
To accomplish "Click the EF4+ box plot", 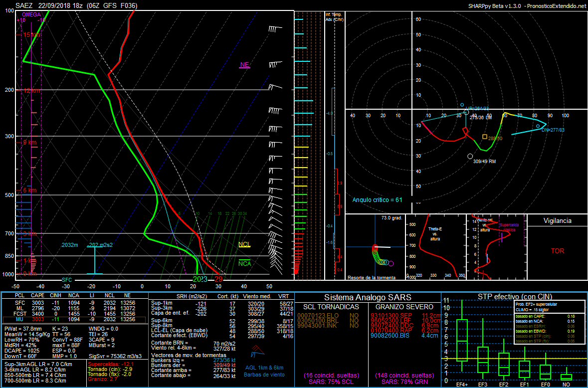I will pyautogui.click(x=462, y=336).
